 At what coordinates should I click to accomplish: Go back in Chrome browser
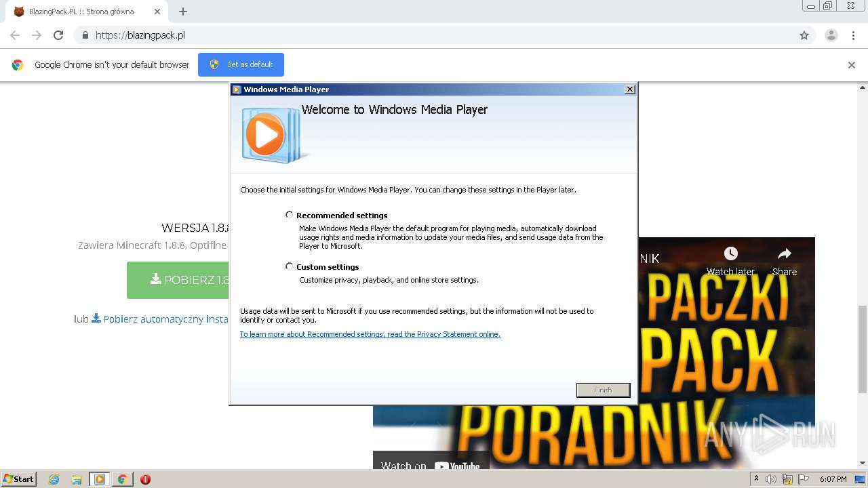(x=15, y=35)
